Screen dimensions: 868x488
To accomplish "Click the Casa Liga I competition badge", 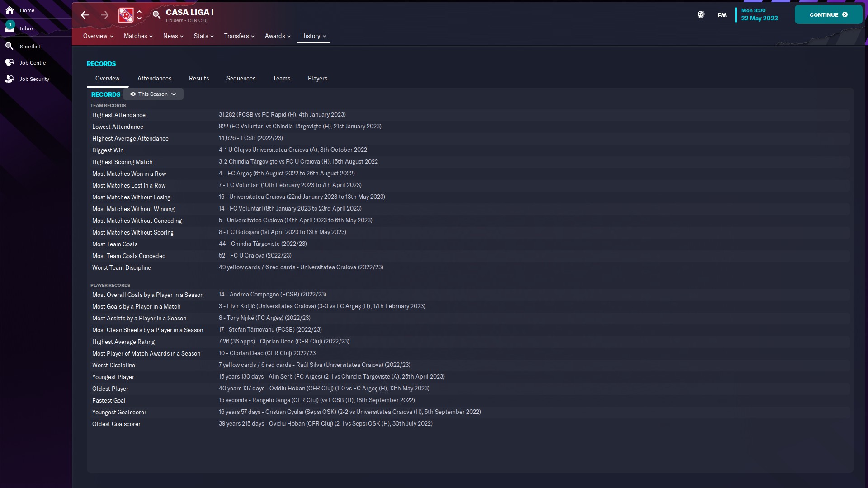I will [126, 15].
